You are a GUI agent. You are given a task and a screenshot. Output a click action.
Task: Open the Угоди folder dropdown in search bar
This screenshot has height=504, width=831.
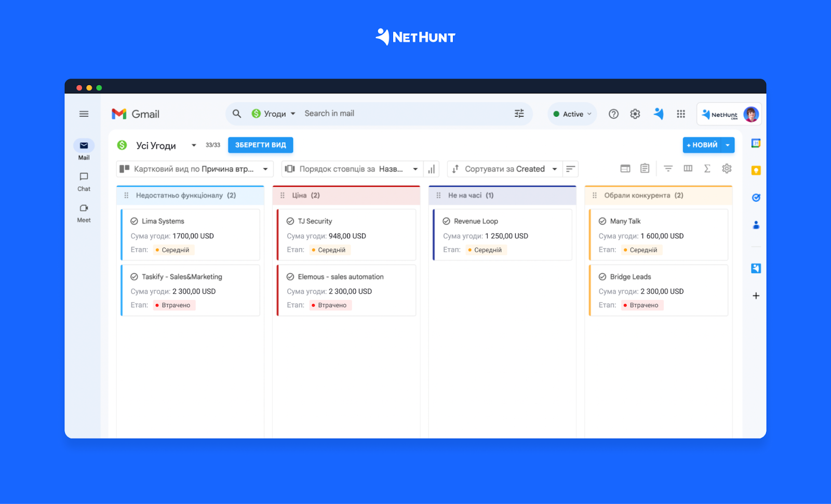point(274,114)
